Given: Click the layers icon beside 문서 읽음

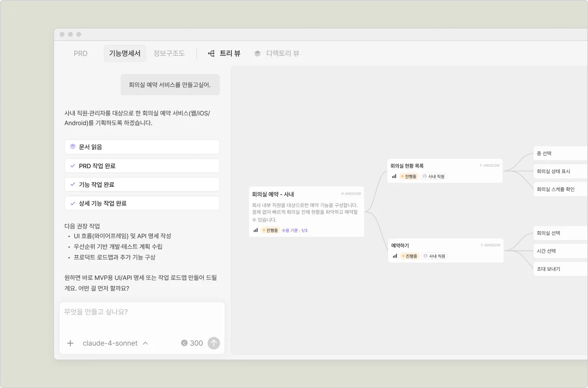Looking at the screenshot, I should [73, 146].
